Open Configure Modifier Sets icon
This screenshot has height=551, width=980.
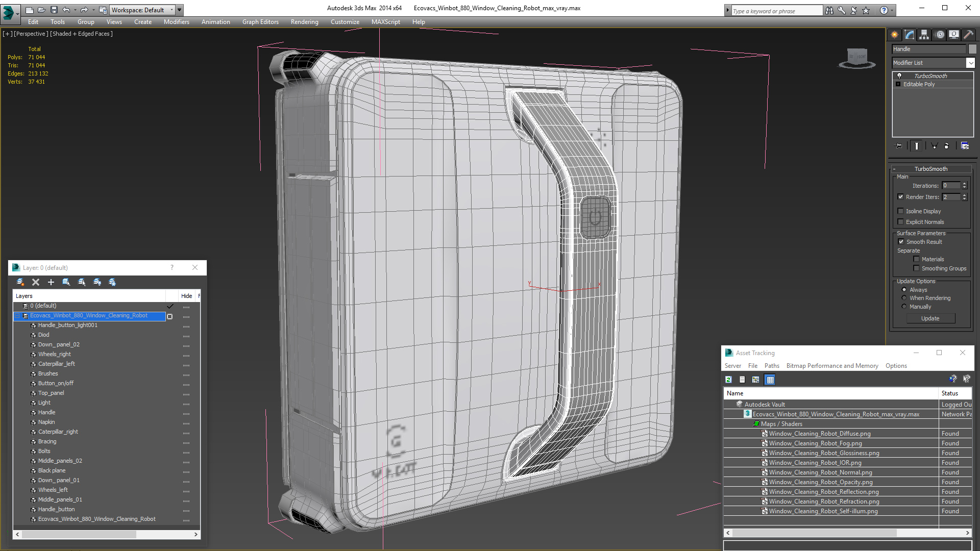tap(965, 146)
